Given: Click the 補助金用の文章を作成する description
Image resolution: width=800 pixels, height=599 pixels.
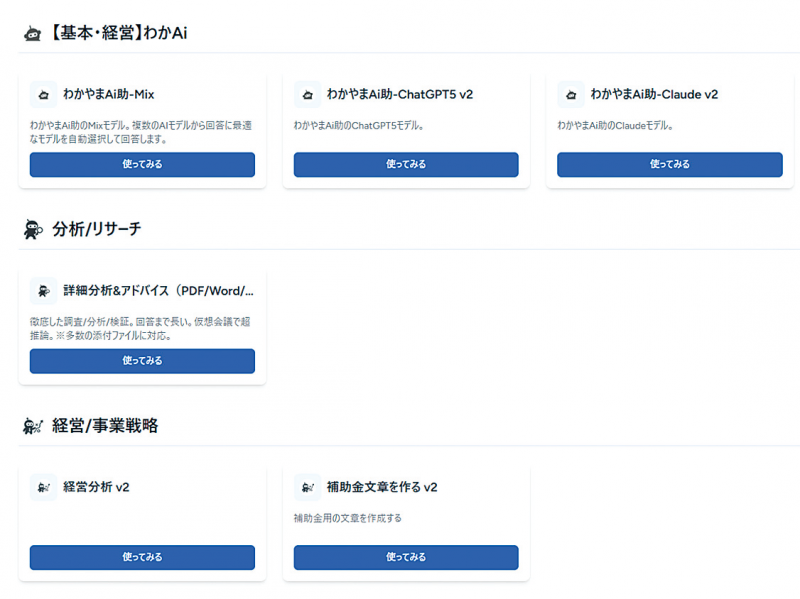Looking at the screenshot, I should 347,518.
